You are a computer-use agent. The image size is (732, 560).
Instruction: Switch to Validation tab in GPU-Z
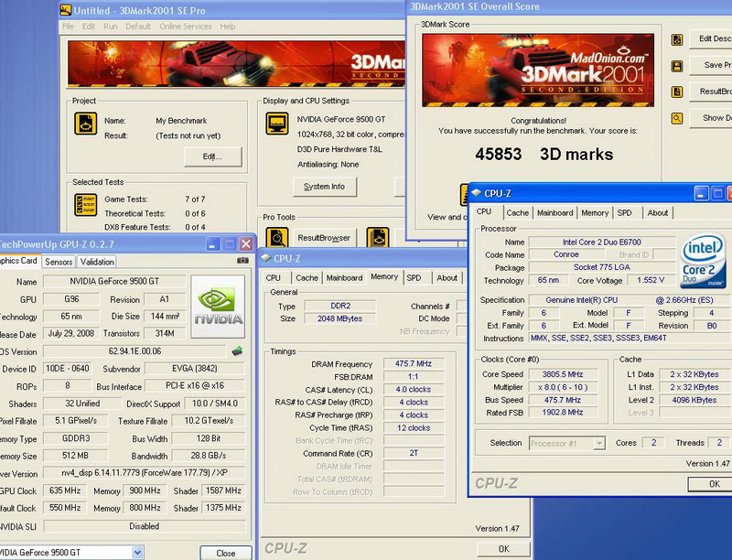pos(97,262)
